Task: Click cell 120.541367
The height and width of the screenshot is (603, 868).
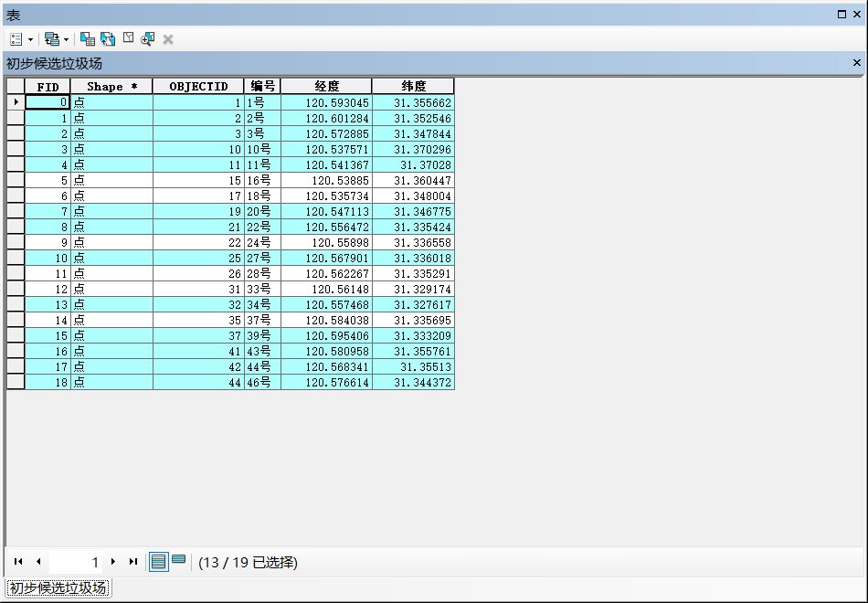Action: tap(326, 164)
